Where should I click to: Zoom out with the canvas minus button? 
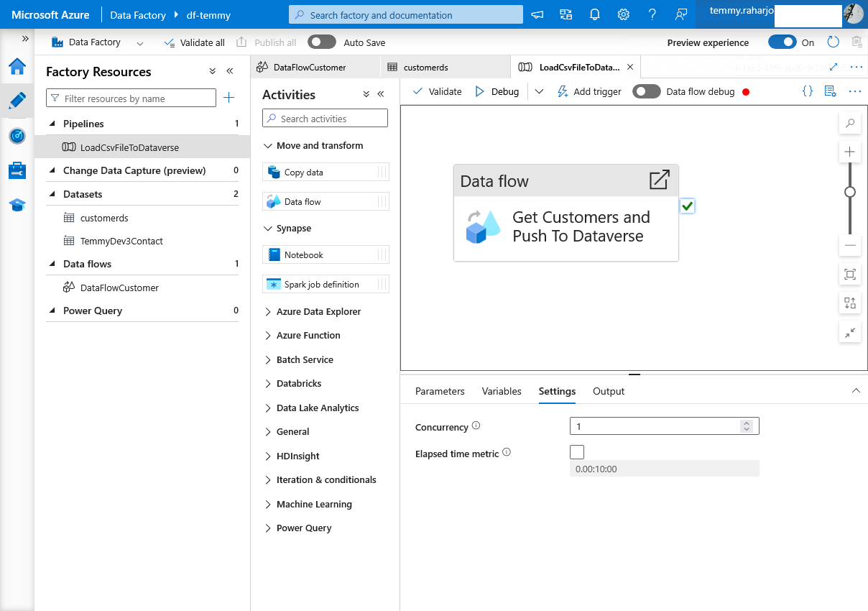tap(850, 245)
